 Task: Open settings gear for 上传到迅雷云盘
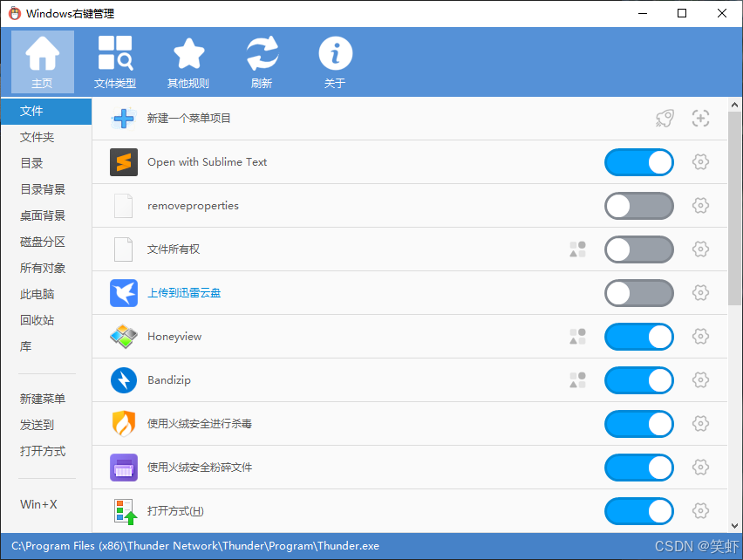coord(700,293)
